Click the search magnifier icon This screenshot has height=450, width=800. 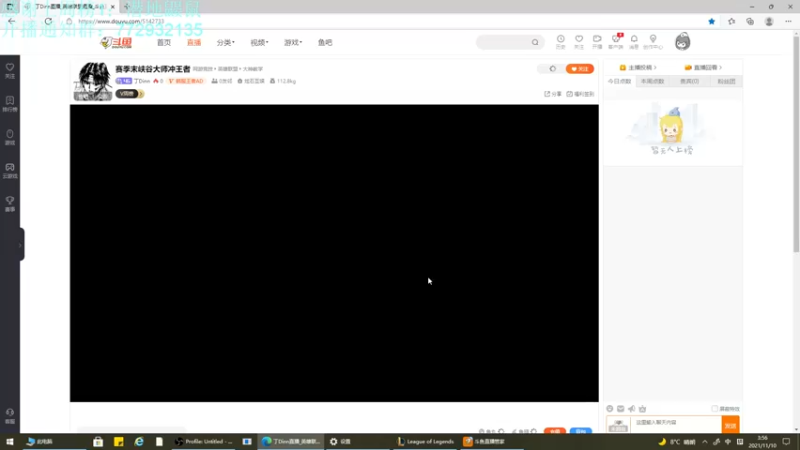[535, 42]
